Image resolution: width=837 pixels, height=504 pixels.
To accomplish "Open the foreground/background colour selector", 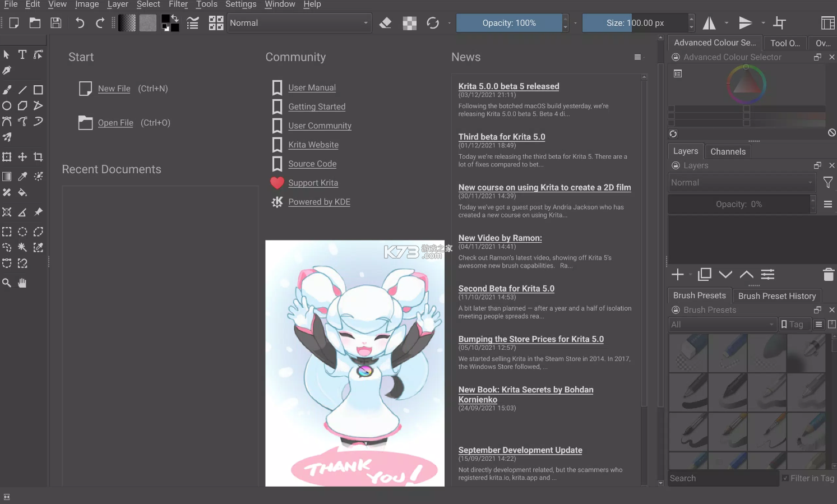I will (170, 23).
